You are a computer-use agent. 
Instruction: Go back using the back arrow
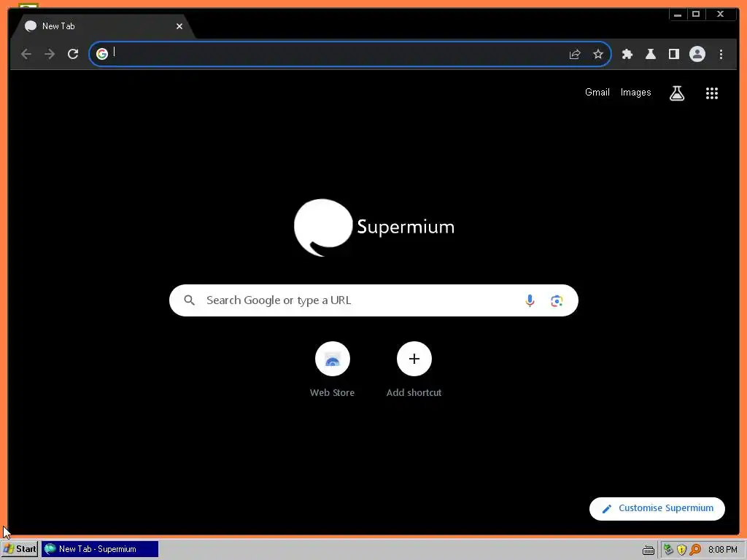coord(26,54)
